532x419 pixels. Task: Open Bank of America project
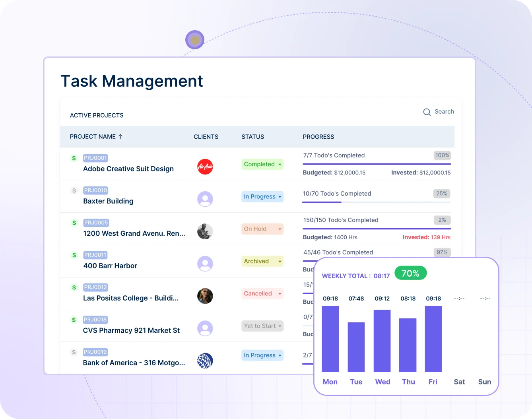(x=134, y=363)
